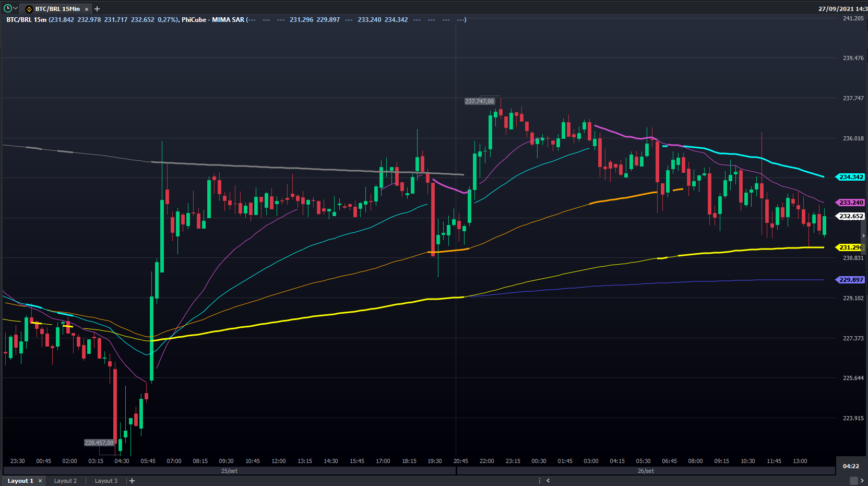
Task: Click the scroll right arrow at bottom
Action: click(x=862, y=481)
